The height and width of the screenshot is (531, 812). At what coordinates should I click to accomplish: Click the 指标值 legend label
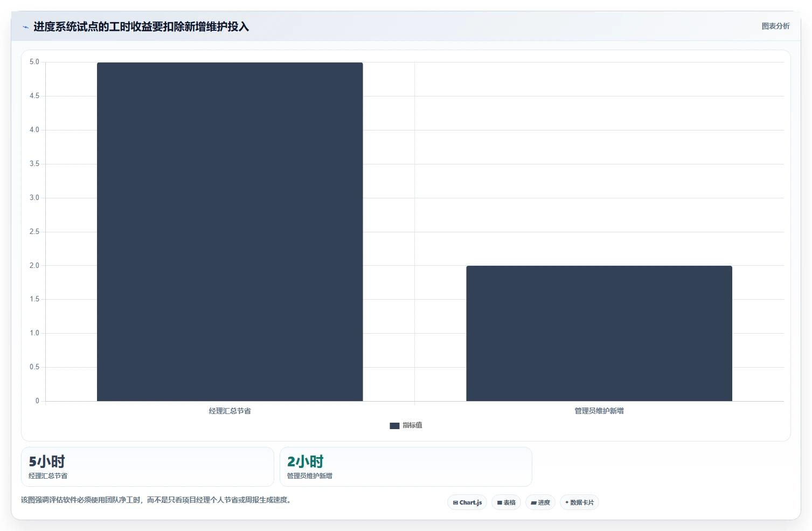click(x=412, y=425)
